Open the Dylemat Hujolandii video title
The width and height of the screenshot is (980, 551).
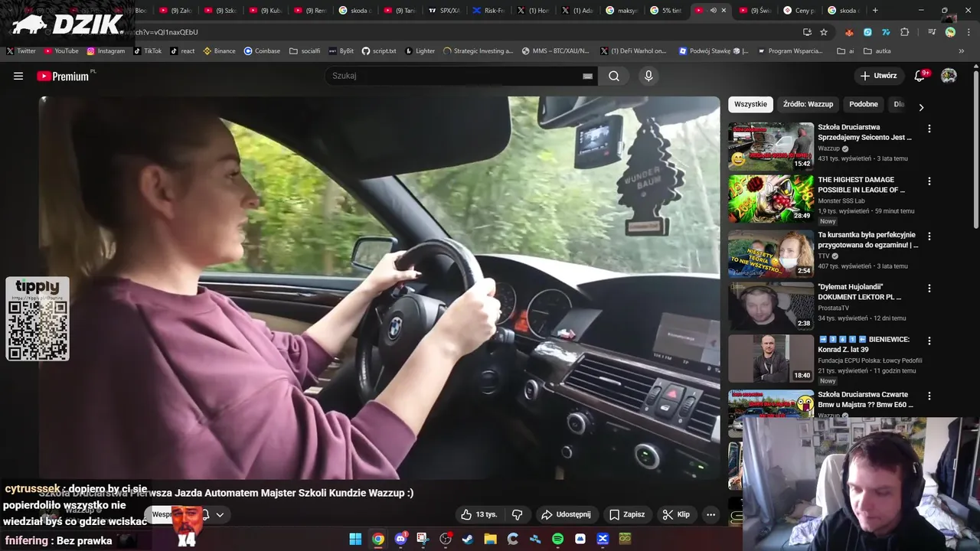[x=860, y=292]
